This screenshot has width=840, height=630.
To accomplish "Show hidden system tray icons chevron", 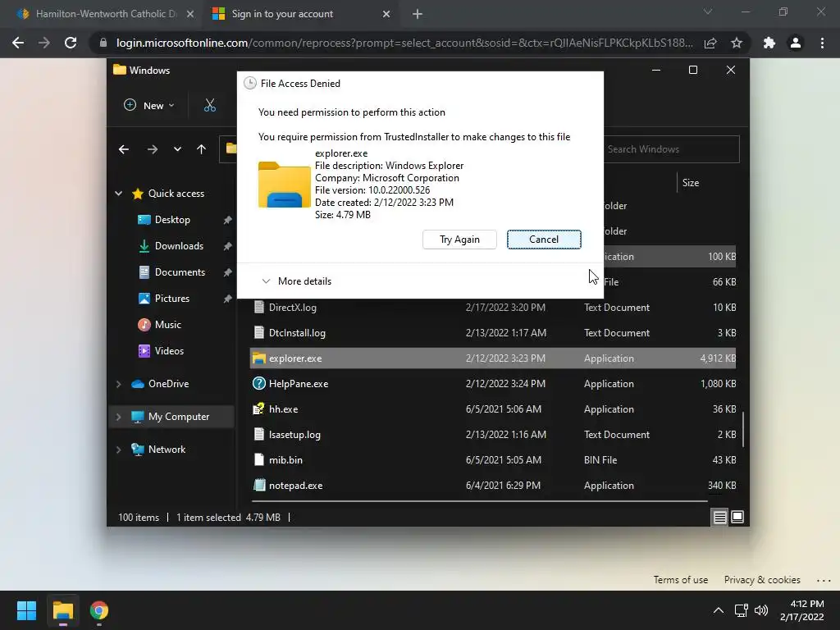I will click(x=719, y=610).
